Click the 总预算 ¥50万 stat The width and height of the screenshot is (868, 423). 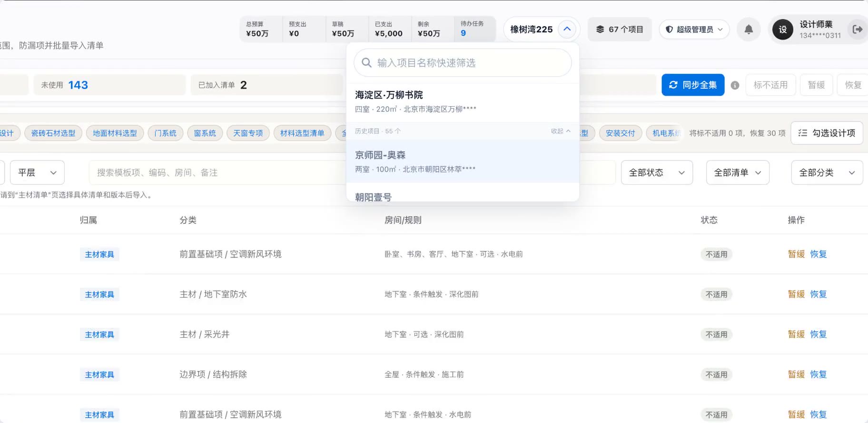click(x=261, y=29)
